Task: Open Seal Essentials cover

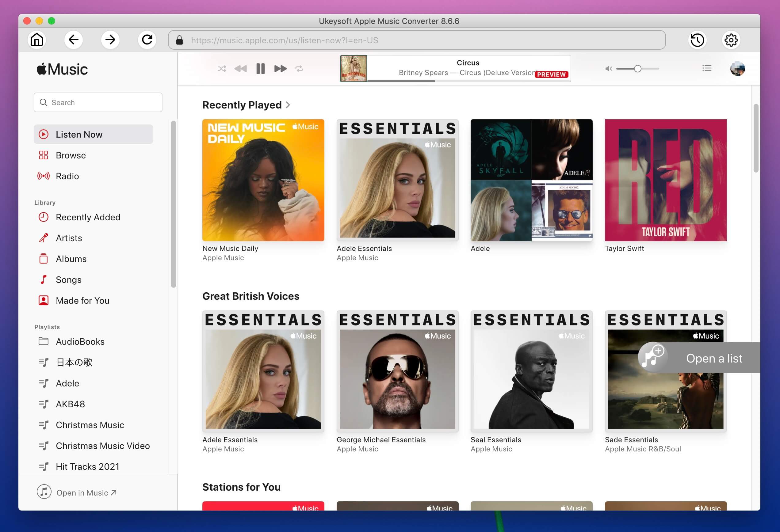Action: [531, 371]
